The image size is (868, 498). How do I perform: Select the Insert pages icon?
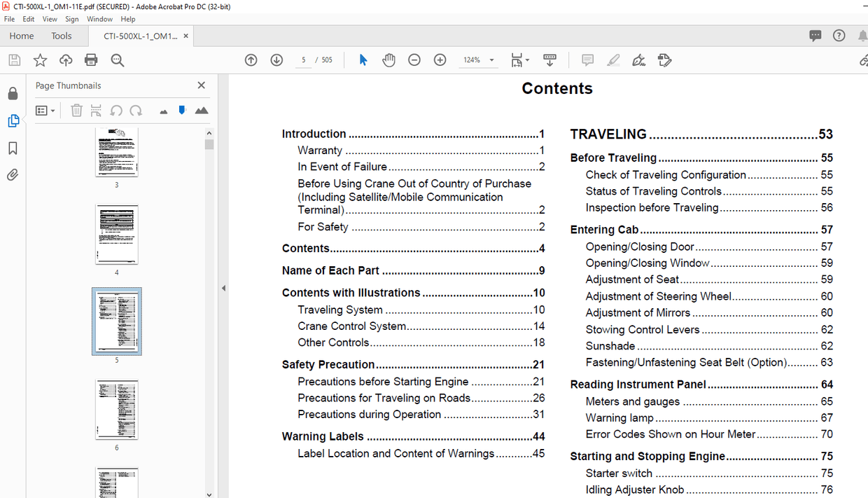click(94, 110)
